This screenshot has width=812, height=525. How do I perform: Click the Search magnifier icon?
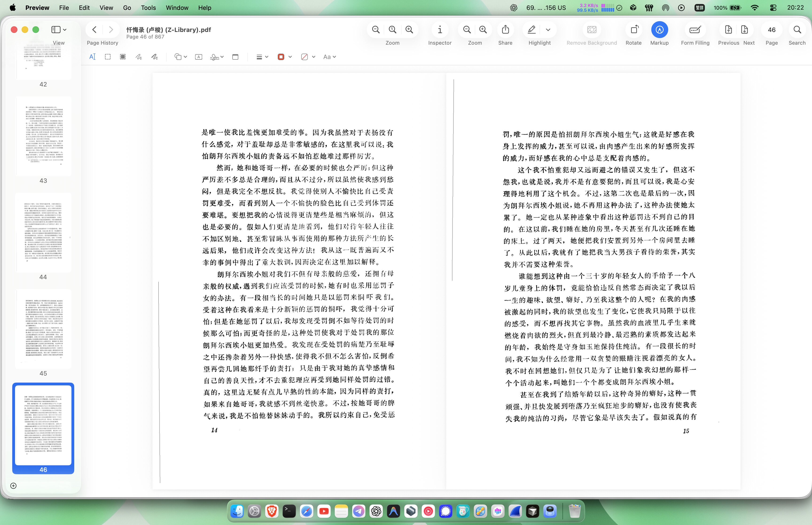(797, 30)
